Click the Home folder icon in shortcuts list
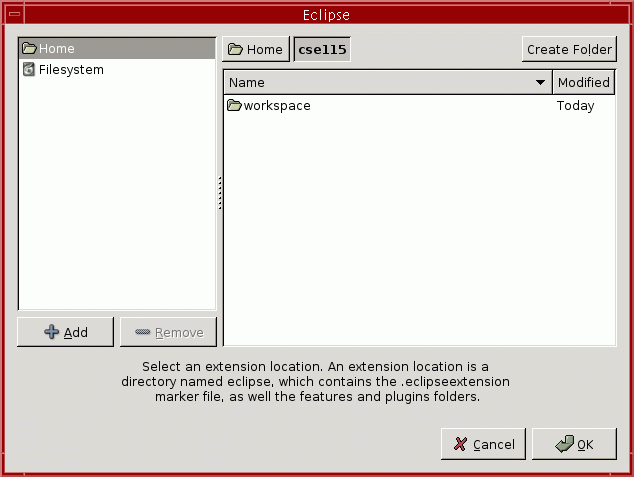The height and width of the screenshot is (477, 634). (x=29, y=48)
